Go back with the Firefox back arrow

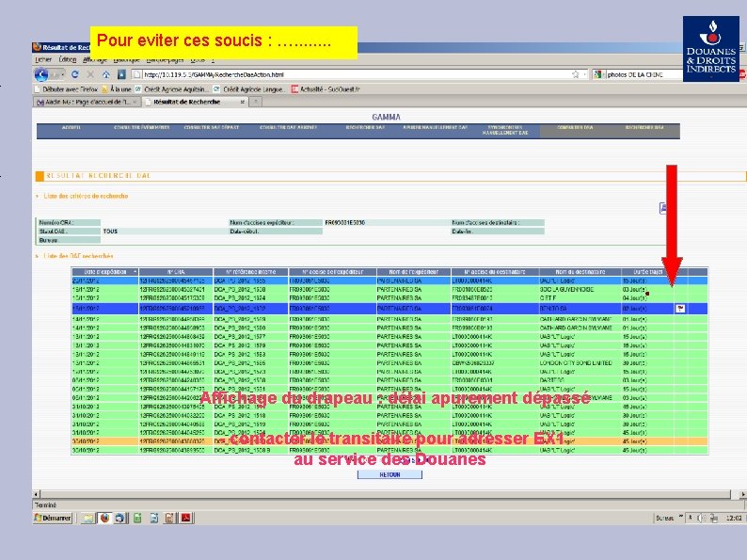tap(41, 74)
